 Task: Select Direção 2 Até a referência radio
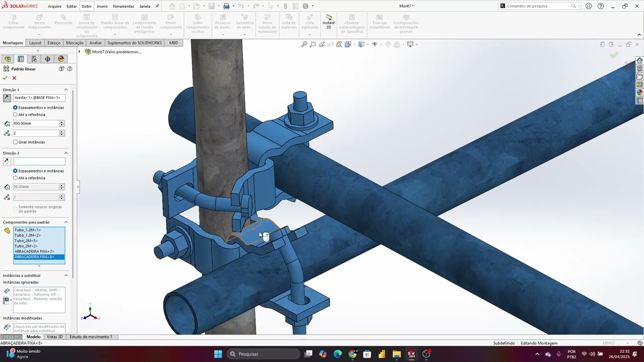15,178
